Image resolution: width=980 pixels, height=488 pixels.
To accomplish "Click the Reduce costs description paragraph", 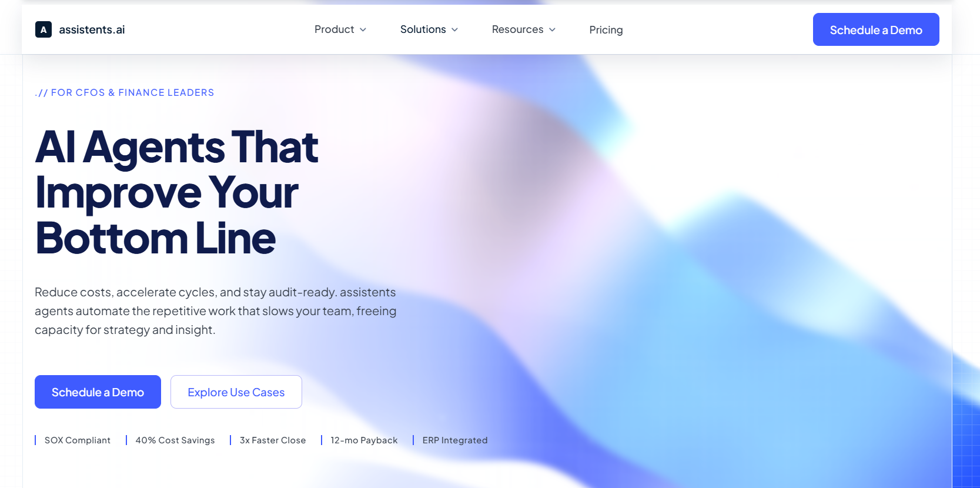I will click(216, 311).
